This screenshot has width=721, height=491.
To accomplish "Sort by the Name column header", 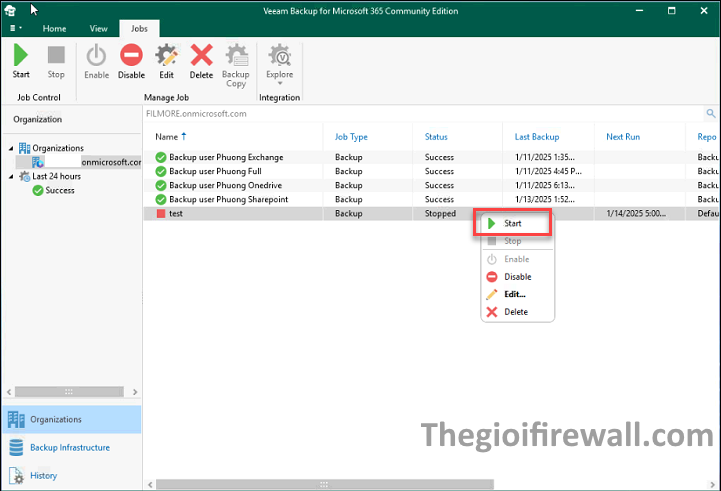I will pyautogui.click(x=171, y=137).
